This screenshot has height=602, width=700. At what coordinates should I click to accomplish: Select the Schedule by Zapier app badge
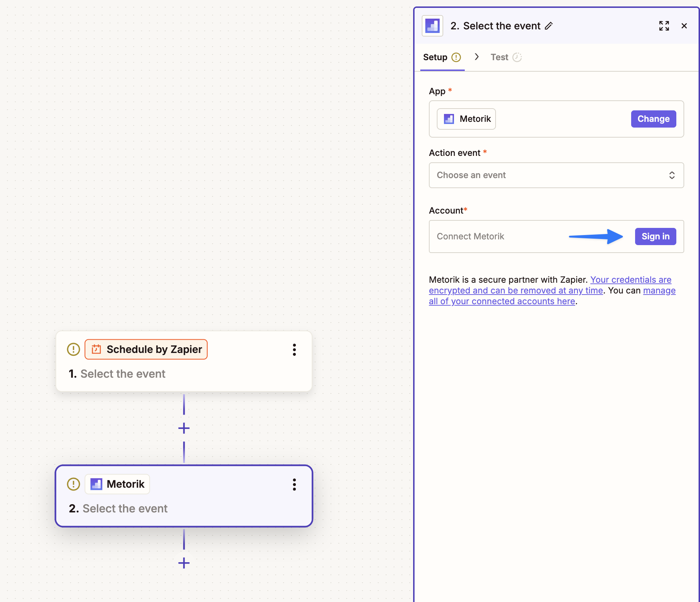pos(146,349)
